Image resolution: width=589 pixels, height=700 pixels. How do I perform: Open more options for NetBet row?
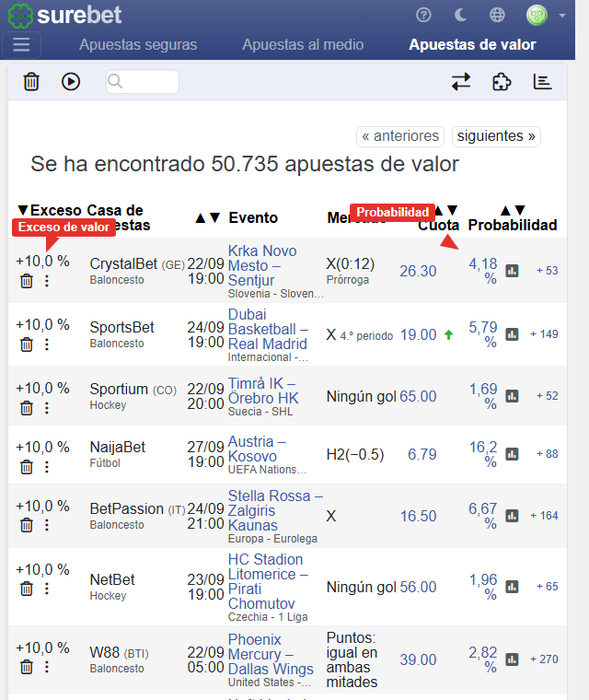click(x=47, y=589)
